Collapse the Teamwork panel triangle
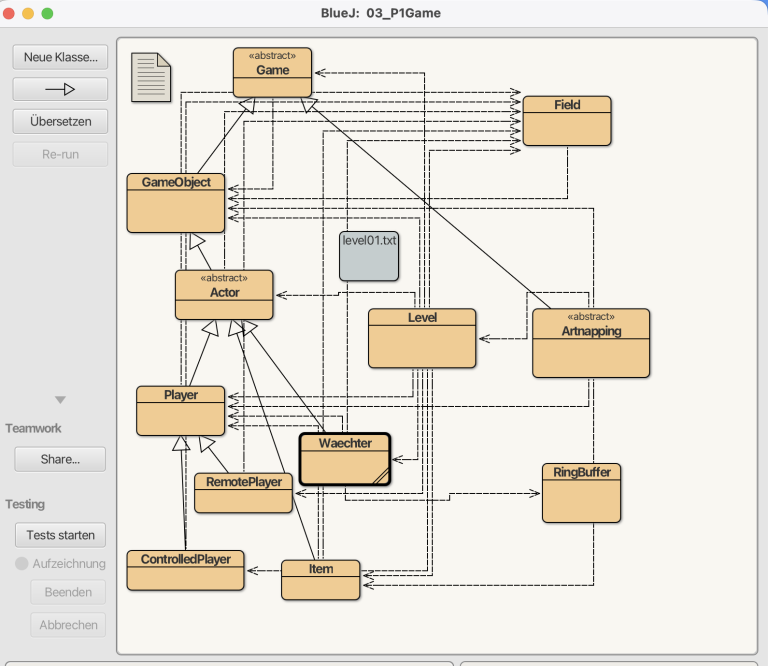Screen dimensions: 768x666 [x=60, y=400]
